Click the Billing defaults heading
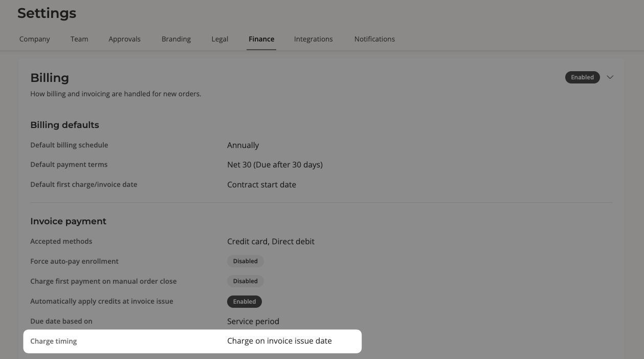Viewport: 644px width, 359px height. [65, 125]
